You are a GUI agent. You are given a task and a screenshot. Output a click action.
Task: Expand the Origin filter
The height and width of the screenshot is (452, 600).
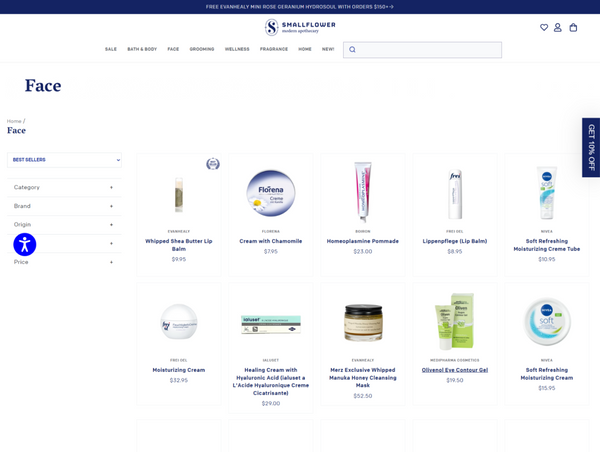point(64,225)
